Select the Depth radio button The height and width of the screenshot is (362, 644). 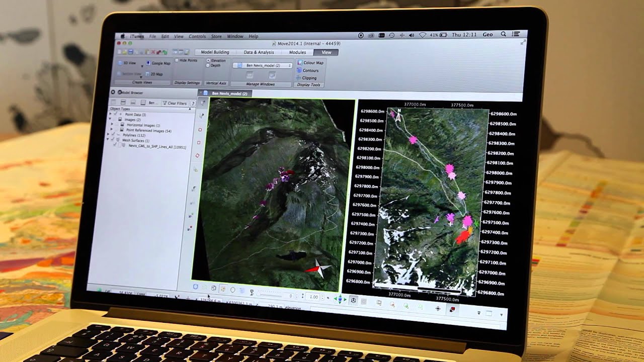point(208,66)
